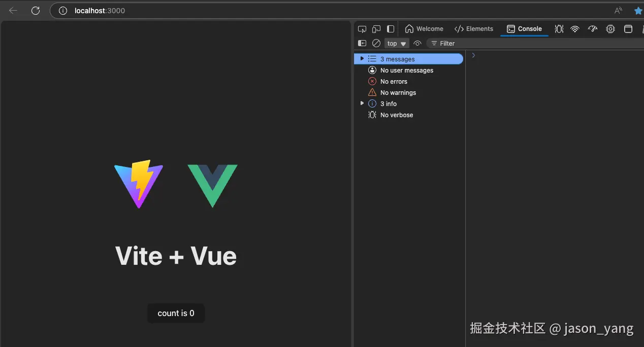
Task: Expand the 3 messages group arrow
Action: 362,59
